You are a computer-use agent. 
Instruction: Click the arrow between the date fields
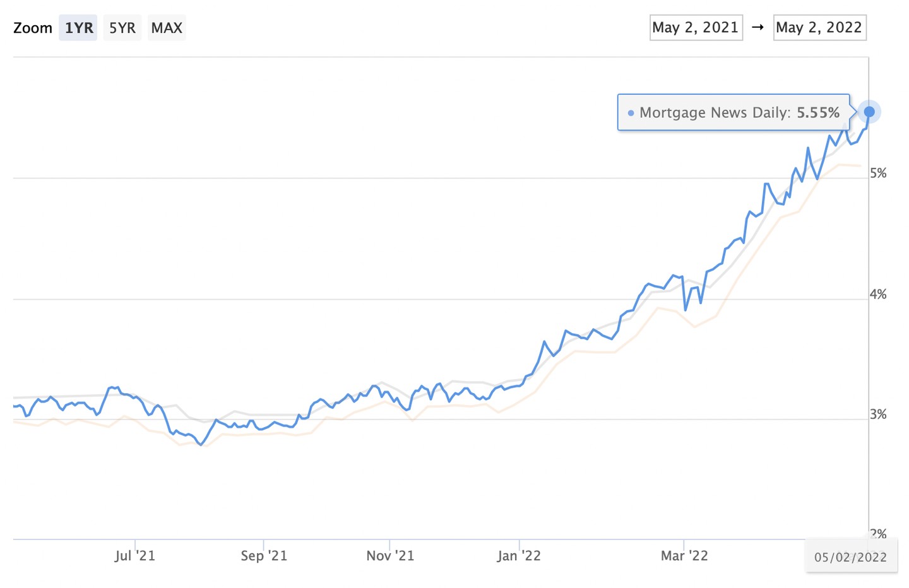coord(758,28)
